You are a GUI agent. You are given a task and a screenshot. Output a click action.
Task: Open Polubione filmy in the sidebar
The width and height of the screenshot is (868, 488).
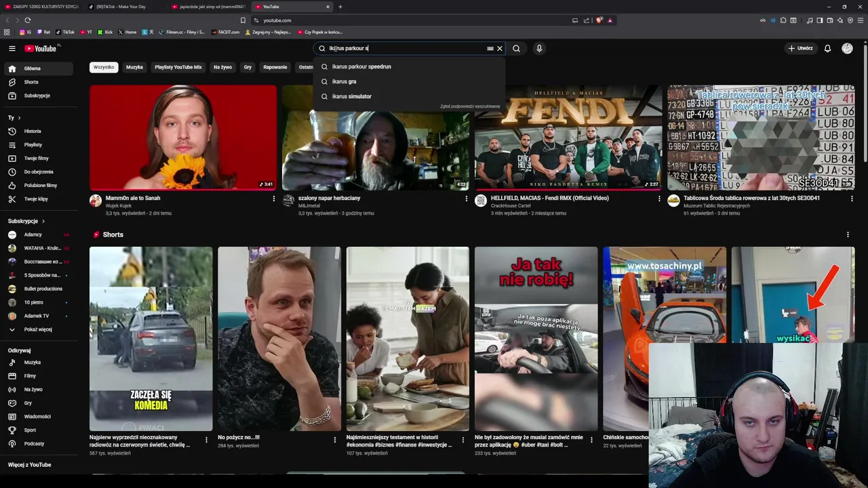click(x=39, y=185)
